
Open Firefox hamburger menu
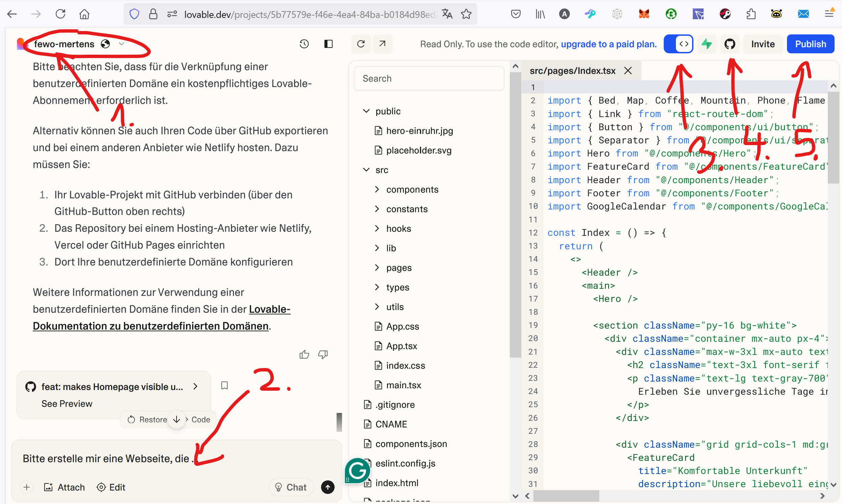click(x=829, y=14)
